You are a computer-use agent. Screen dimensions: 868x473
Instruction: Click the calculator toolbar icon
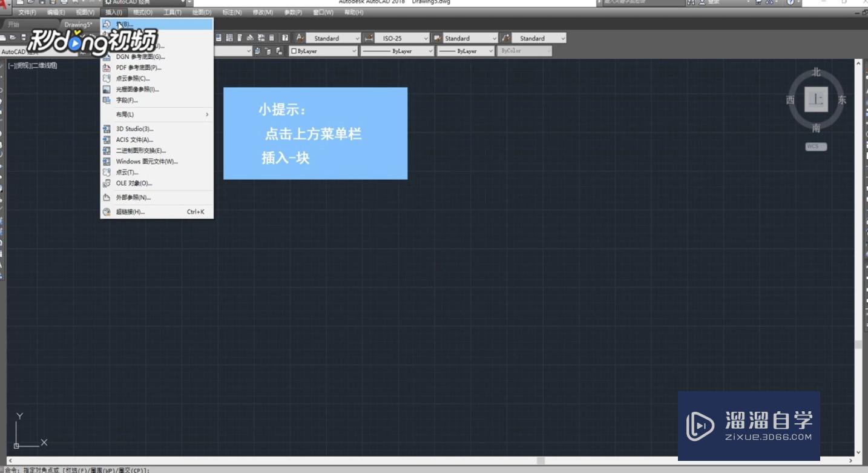tap(271, 38)
